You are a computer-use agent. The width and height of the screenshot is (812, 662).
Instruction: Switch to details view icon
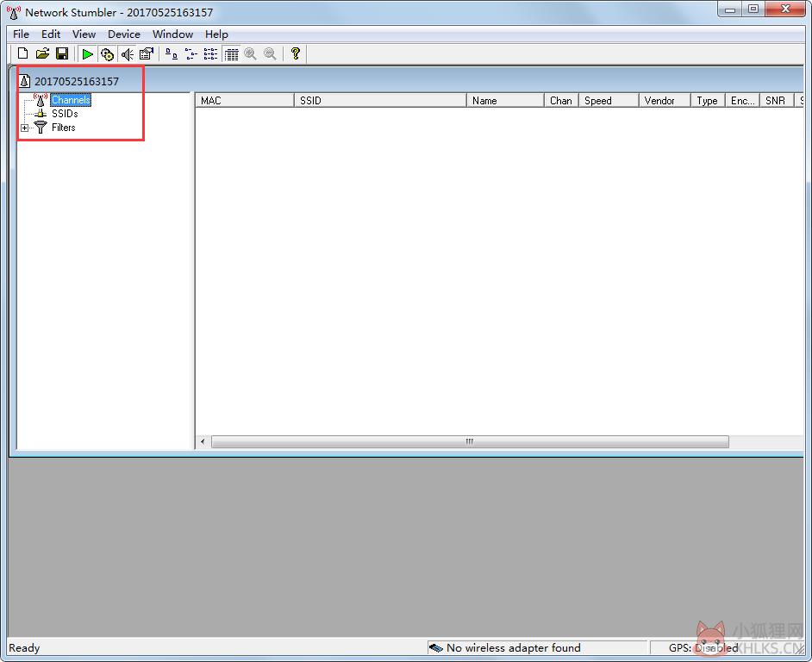point(231,53)
